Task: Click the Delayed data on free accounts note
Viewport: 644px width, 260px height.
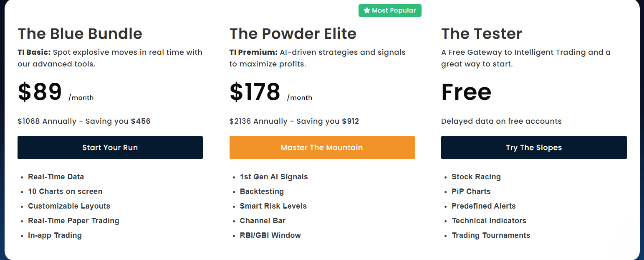Action: (x=501, y=121)
